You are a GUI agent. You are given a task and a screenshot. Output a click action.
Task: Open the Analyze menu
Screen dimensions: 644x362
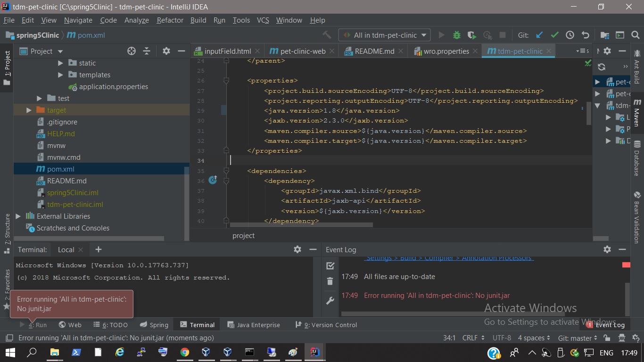[137, 20]
